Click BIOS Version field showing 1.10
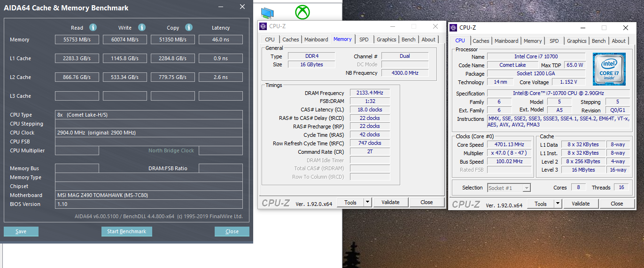The height and width of the screenshot is (268, 644). [x=149, y=204]
